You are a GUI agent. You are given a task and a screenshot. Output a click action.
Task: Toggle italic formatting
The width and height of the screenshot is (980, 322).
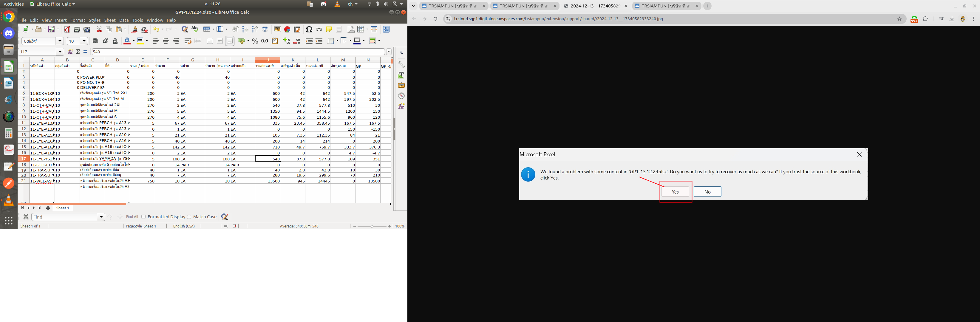point(105,41)
